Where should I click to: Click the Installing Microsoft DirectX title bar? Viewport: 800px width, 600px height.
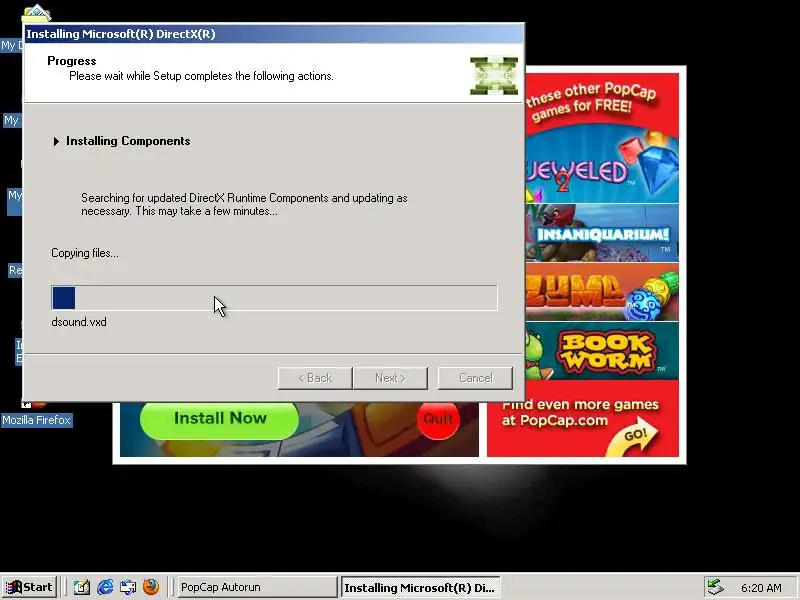click(273, 34)
